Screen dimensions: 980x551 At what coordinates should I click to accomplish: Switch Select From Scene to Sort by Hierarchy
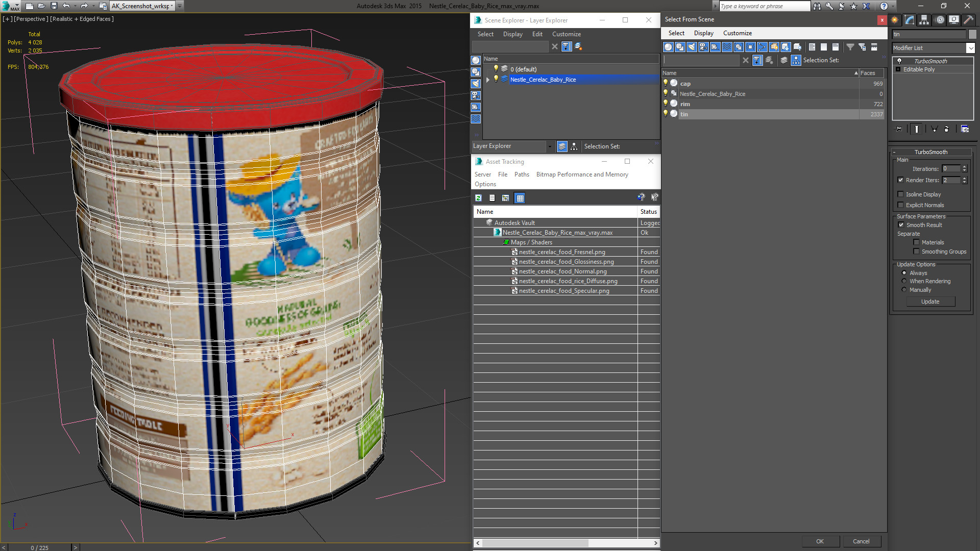click(796, 60)
